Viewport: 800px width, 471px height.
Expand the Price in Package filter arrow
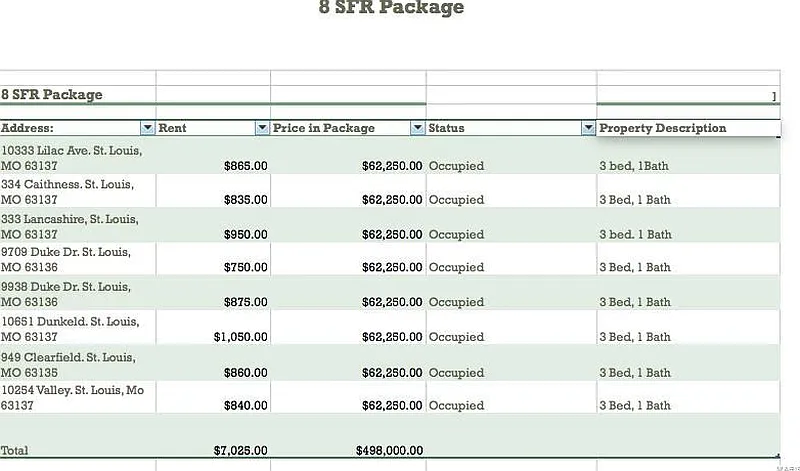coord(418,128)
